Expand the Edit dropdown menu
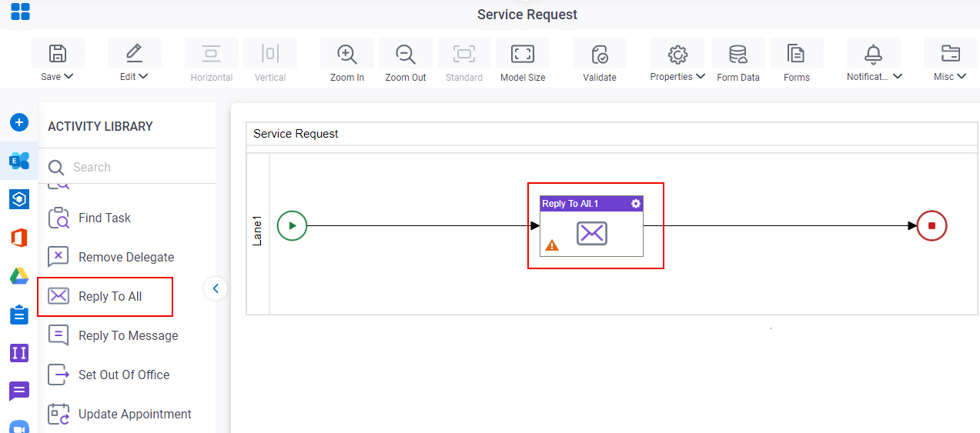The height and width of the screenshot is (433, 980). (x=143, y=76)
